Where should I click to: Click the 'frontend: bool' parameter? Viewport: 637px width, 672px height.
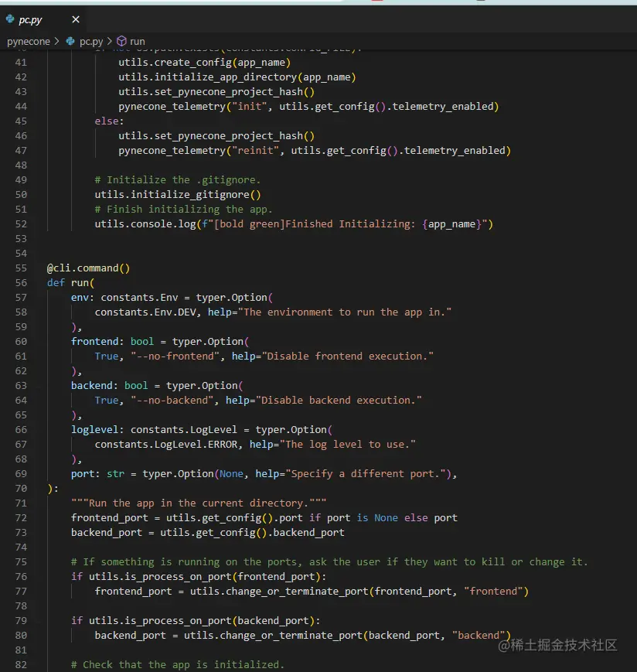[x=112, y=342]
